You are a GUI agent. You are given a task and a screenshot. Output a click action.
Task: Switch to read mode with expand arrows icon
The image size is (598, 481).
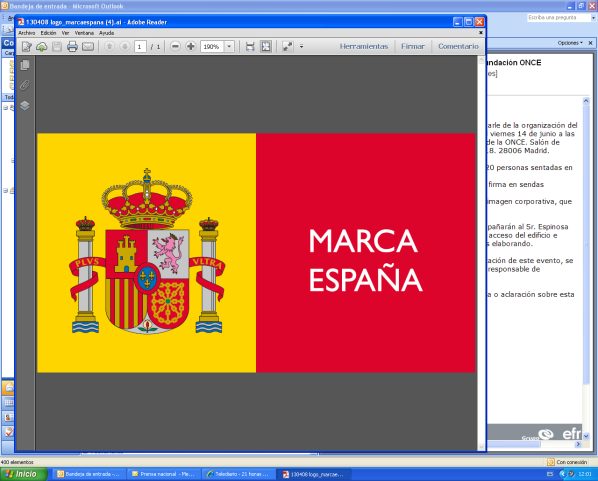[288, 47]
